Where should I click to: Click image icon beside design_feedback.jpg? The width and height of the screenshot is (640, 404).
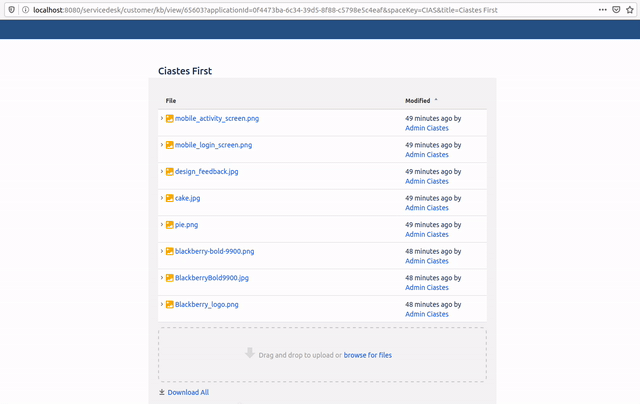click(x=169, y=172)
